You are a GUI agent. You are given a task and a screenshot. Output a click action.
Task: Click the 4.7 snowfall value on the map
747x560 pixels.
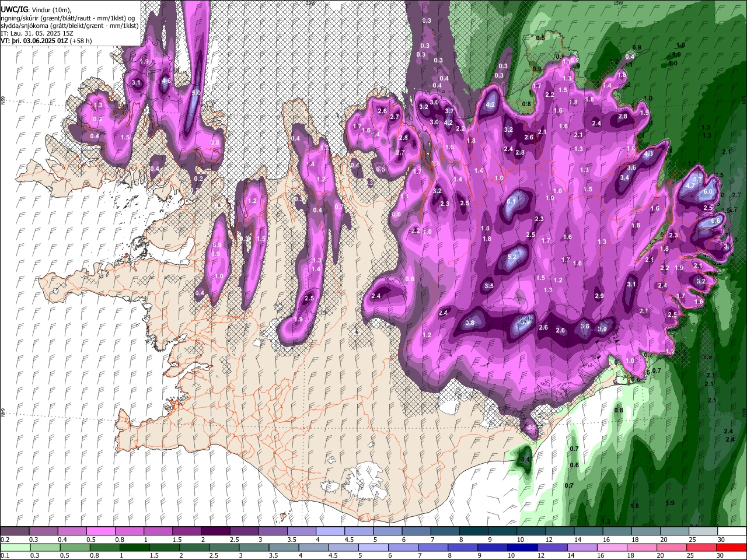click(x=690, y=185)
